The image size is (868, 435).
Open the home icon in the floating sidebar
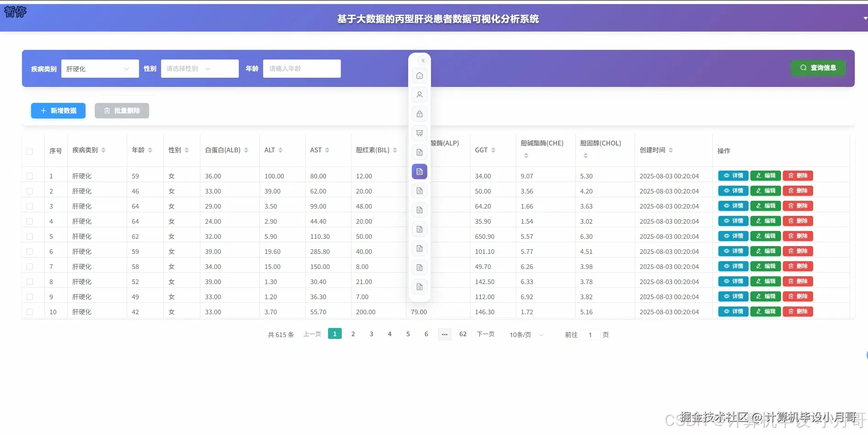pos(419,75)
